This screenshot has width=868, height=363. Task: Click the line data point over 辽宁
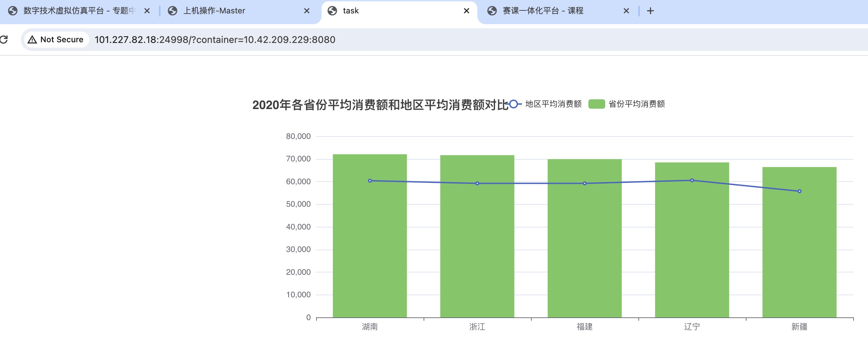[692, 180]
